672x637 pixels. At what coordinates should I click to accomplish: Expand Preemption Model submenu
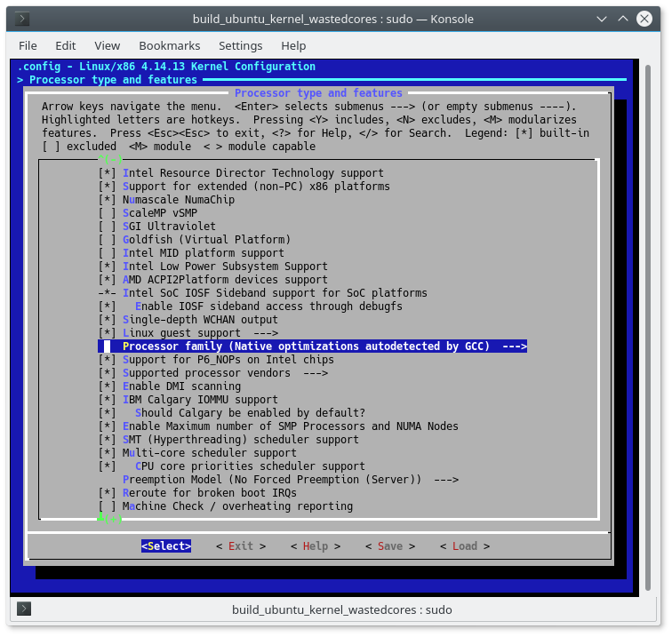point(291,480)
